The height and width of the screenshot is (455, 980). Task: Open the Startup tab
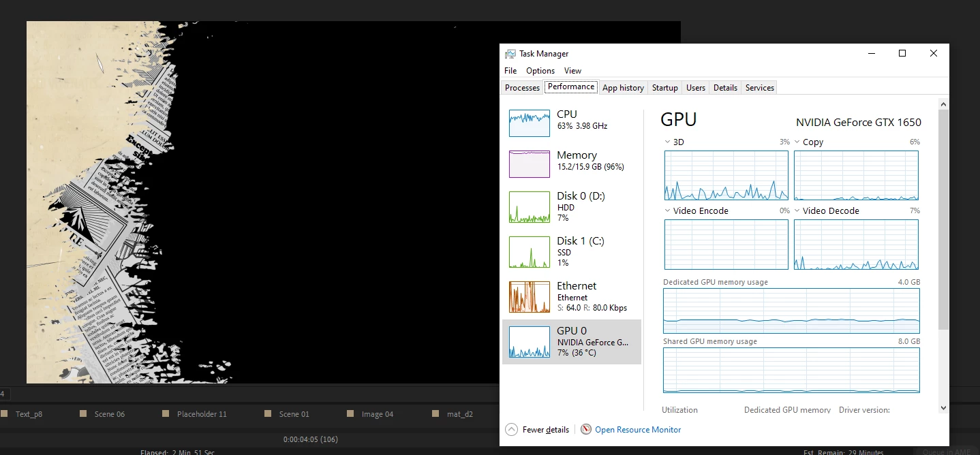pyautogui.click(x=665, y=88)
